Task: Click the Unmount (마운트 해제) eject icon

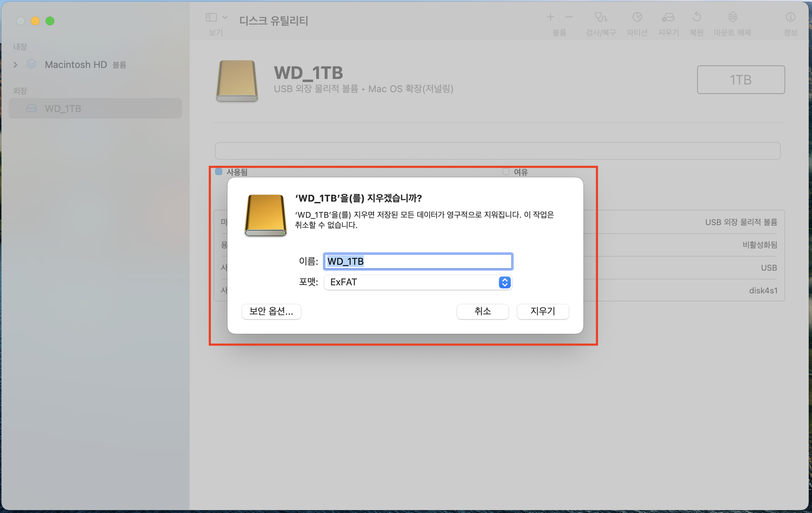Action: 732,17
